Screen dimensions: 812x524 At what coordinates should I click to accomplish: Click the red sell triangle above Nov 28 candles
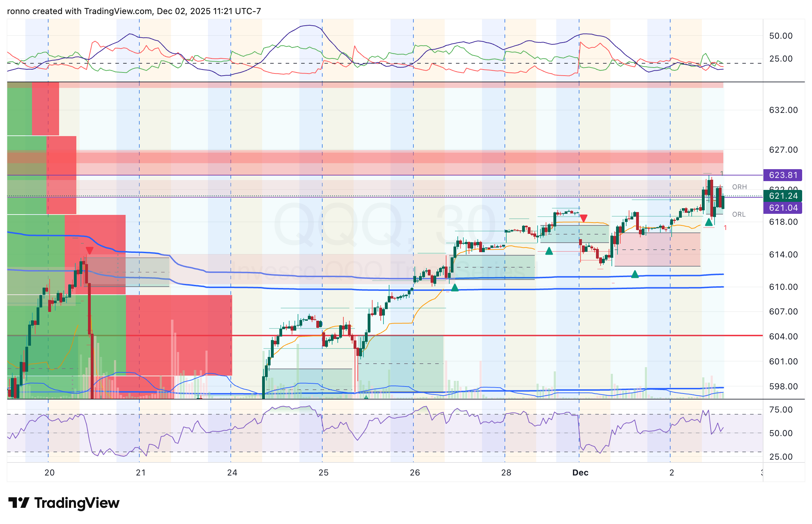tap(584, 218)
